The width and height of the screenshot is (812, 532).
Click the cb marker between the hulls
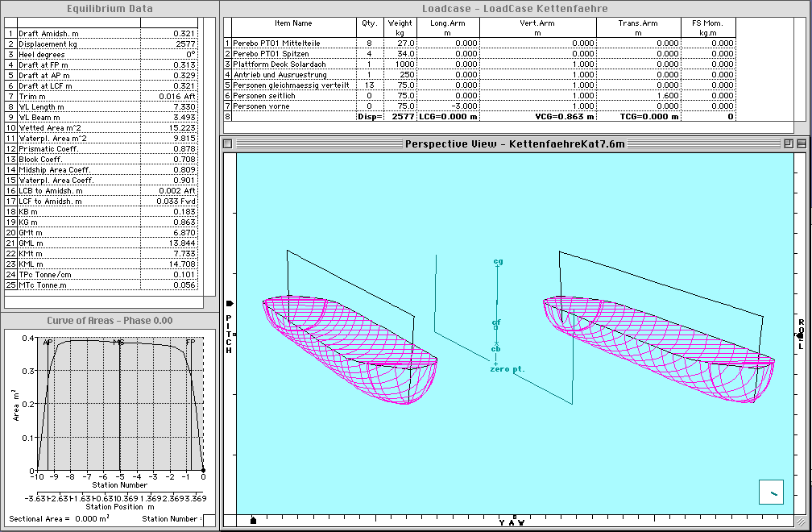click(496, 349)
